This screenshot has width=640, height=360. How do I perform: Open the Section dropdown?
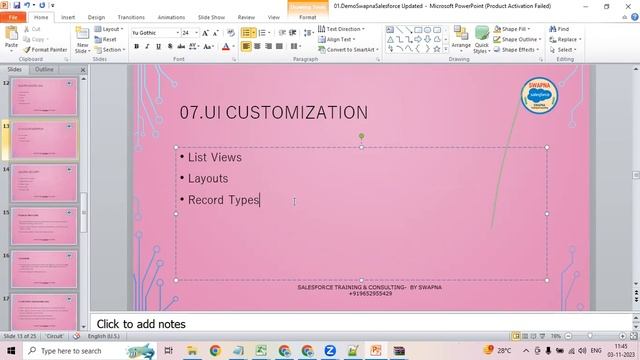click(110, 49)
